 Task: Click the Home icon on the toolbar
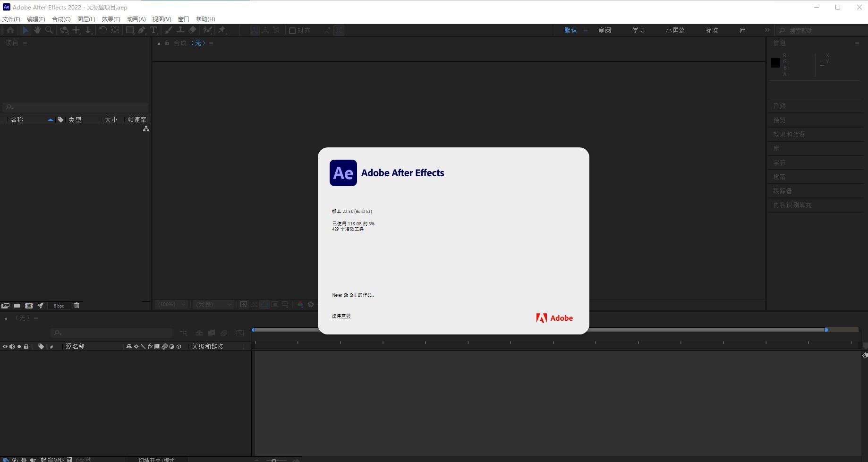10,30
